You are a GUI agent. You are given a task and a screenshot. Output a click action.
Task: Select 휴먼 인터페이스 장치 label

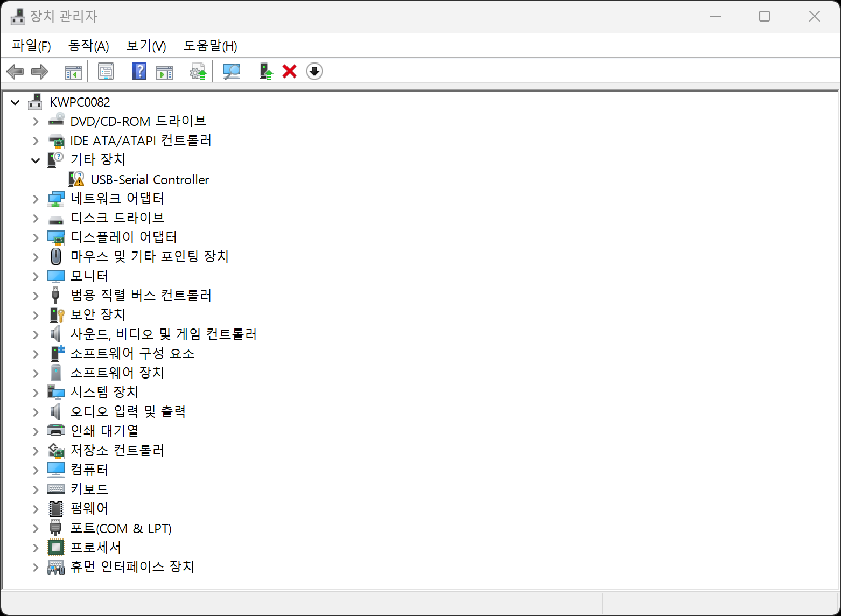pyautogui.click(x=132, y=566)
